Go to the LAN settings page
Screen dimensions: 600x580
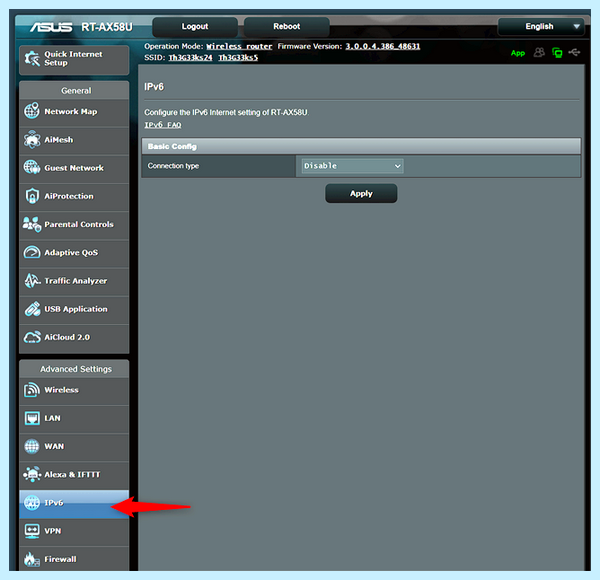tap(74, 418)
